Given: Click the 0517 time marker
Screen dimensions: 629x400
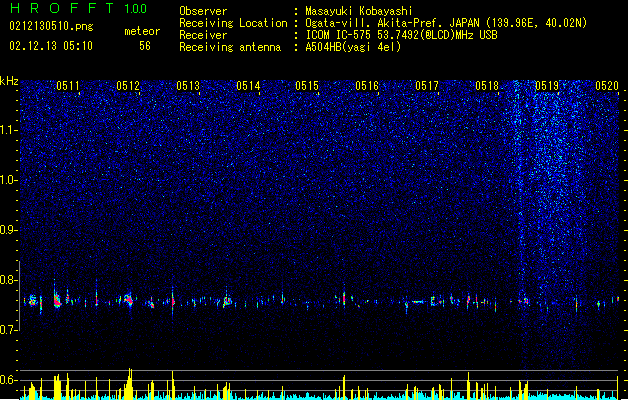Looking at the screenshot, I should (427, 86).
